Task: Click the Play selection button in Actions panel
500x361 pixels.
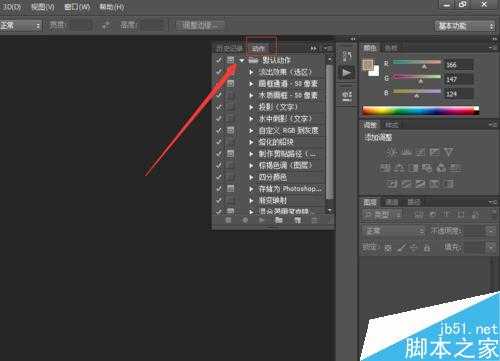Action: (x=262, y=220)
